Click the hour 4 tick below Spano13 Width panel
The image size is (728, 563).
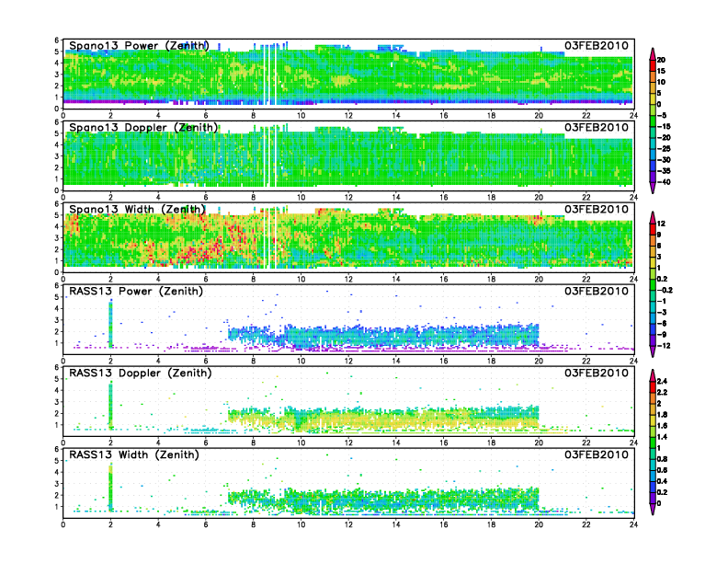(x=158, y=279)
